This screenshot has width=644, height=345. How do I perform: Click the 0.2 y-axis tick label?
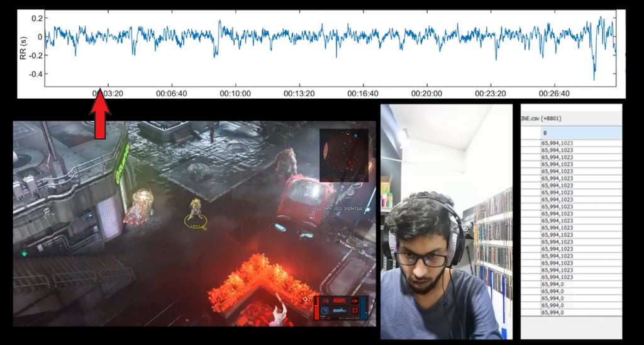(x=37, y=18)
